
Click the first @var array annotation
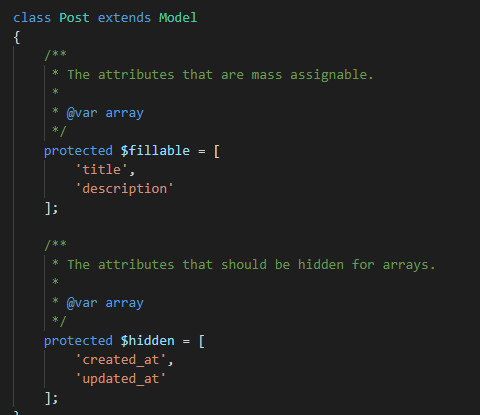105,113
